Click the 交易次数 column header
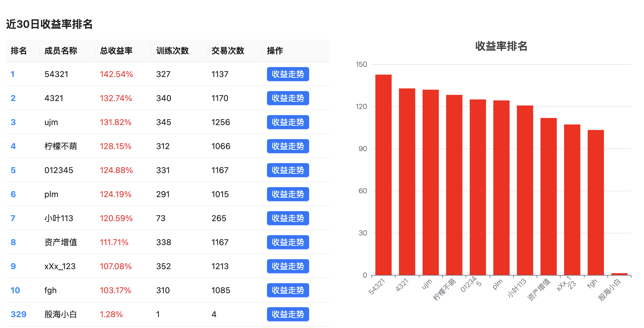Screen dimensions: 644x328 [228, 51]
